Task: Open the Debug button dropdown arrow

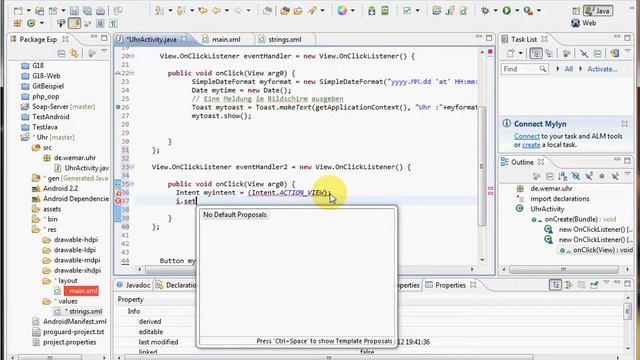Action: click(x=495, y=11)
